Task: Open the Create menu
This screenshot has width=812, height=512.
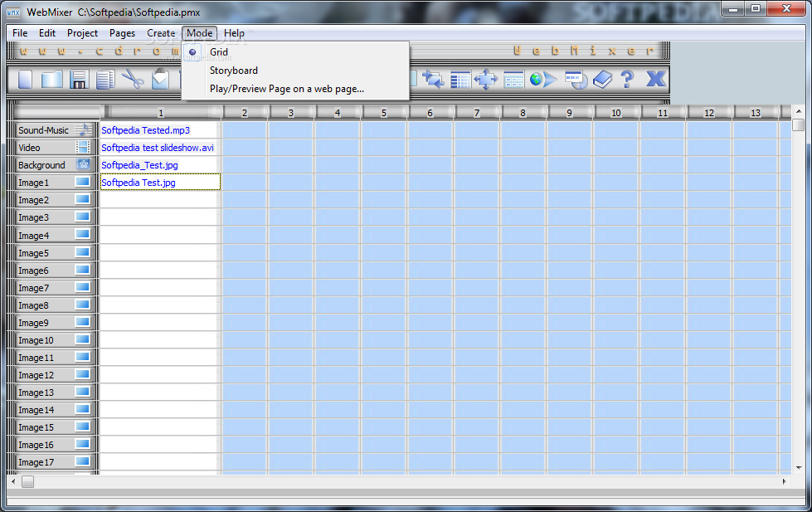Action: pos(161,33)
